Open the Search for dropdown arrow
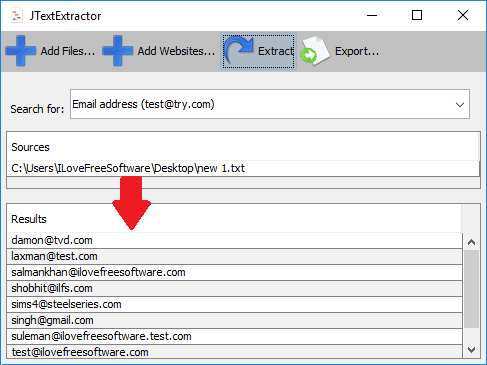487x365 pixels. coord(460,105)
